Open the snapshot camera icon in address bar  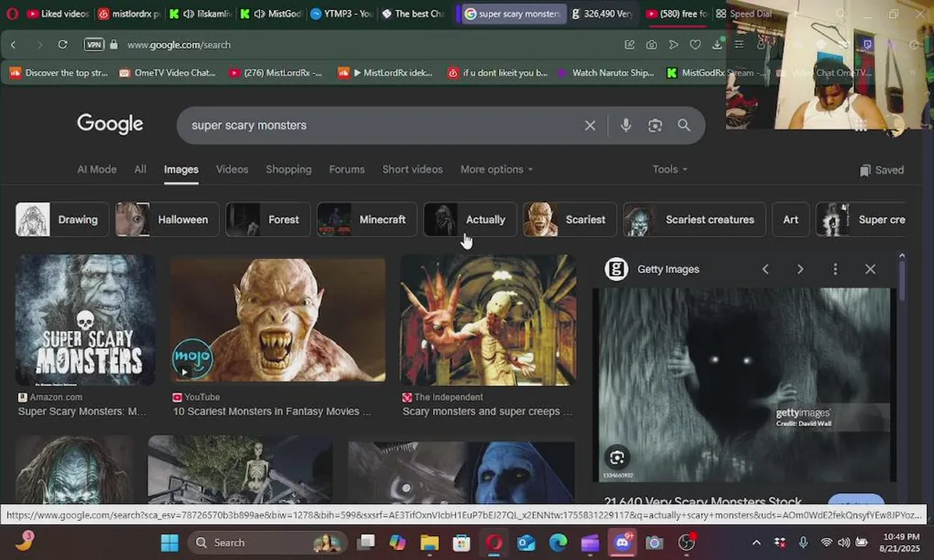coord(651,45)
